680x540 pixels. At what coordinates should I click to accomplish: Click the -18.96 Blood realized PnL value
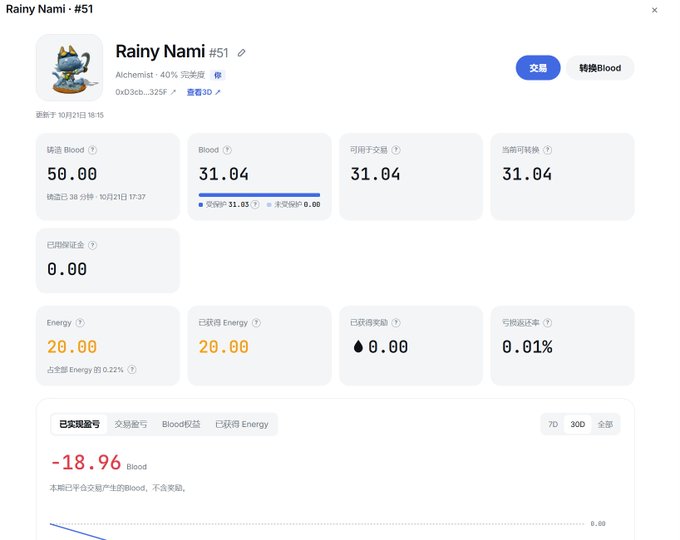point(85,462)
